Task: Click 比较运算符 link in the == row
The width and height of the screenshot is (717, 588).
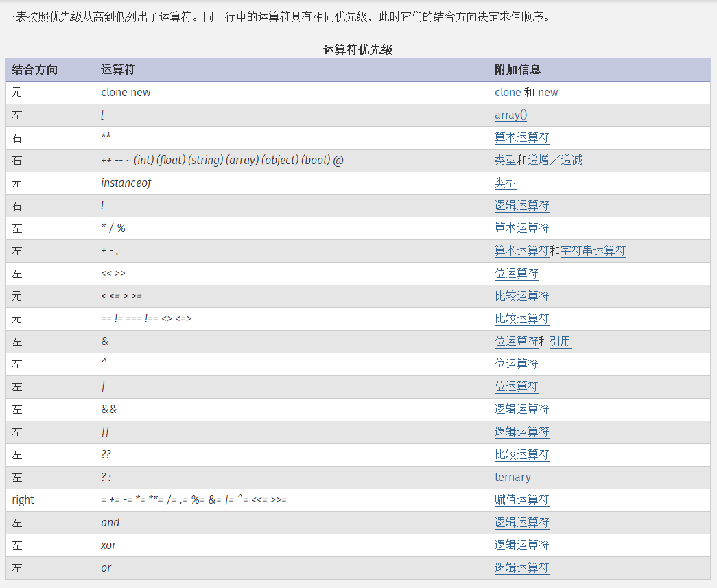Action: pos(521,318)
